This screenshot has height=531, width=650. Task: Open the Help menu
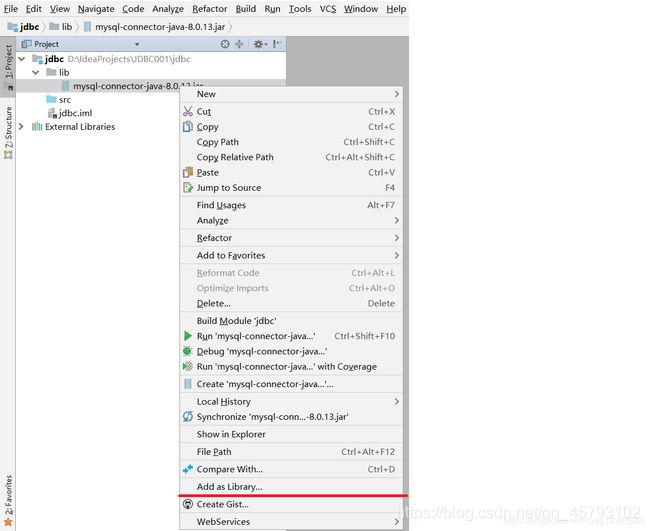396,9
